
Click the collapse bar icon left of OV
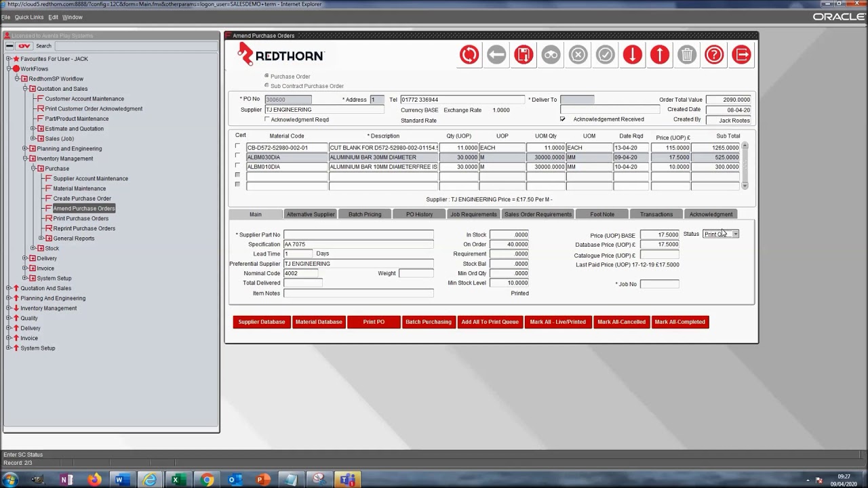9,46
